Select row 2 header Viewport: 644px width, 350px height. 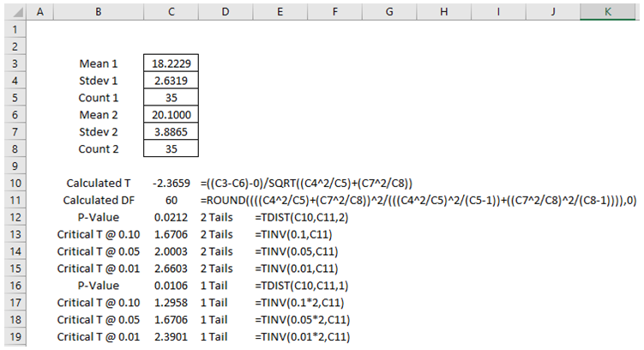15,46
